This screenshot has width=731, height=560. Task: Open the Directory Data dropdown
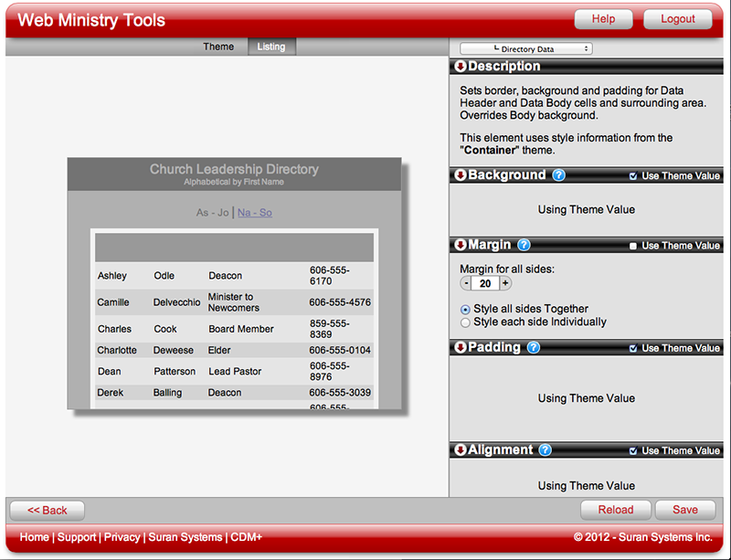click(526, 48)
